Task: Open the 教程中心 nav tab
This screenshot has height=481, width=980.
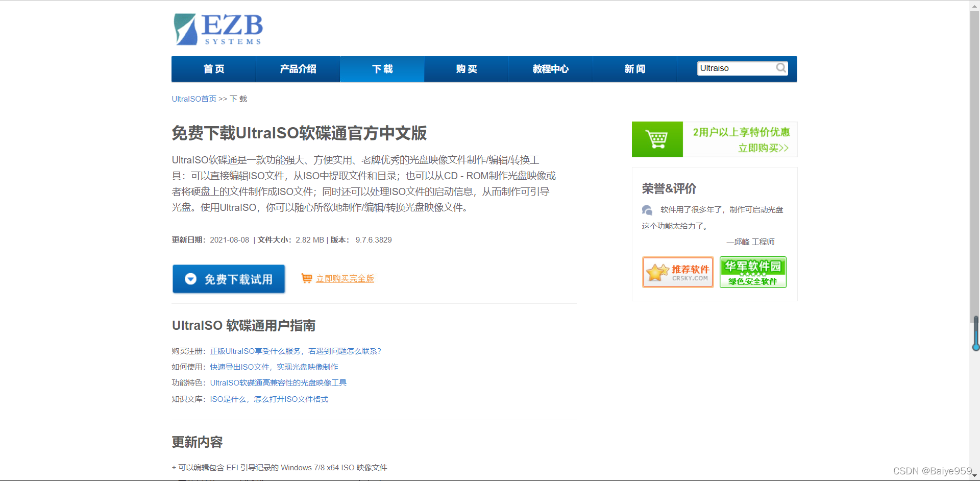Action: 551,69
